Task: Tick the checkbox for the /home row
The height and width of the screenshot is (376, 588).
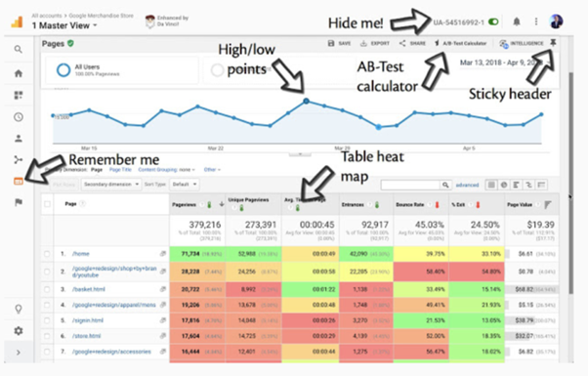Action: point(47,254)
